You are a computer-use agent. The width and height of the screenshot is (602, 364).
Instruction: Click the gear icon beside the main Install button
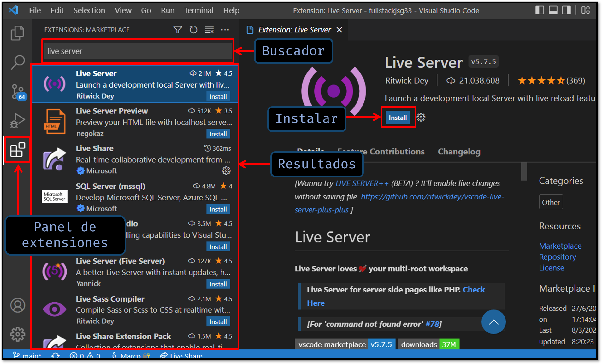(421, 118)
